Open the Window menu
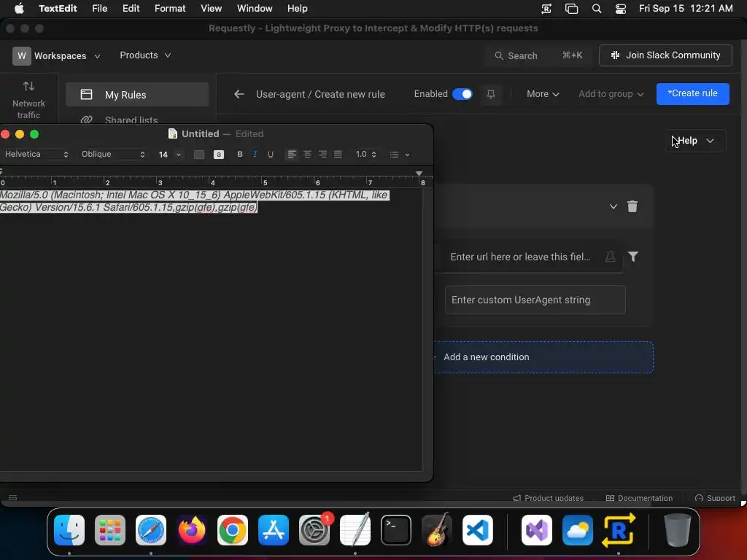Image resolution: width=747 pixels, height=560 pixels. [x=255, y=9]
